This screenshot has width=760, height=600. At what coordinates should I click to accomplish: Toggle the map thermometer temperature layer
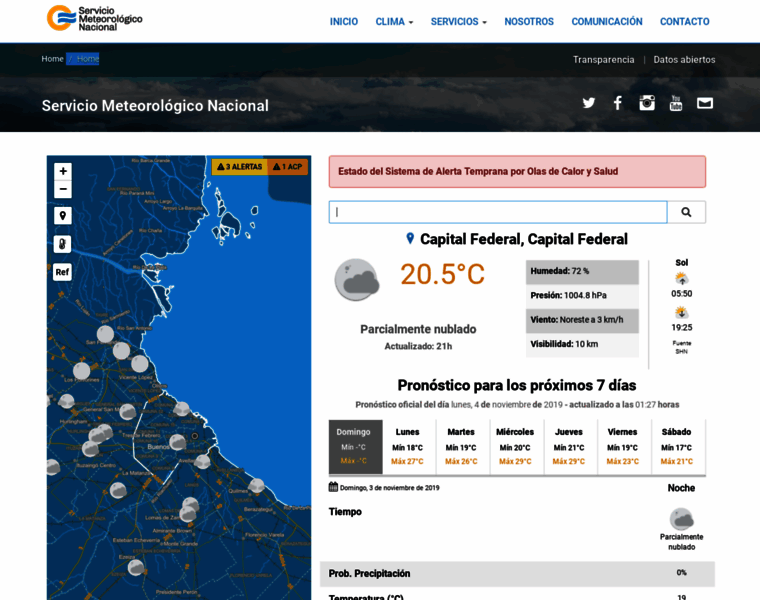point(63,244)
